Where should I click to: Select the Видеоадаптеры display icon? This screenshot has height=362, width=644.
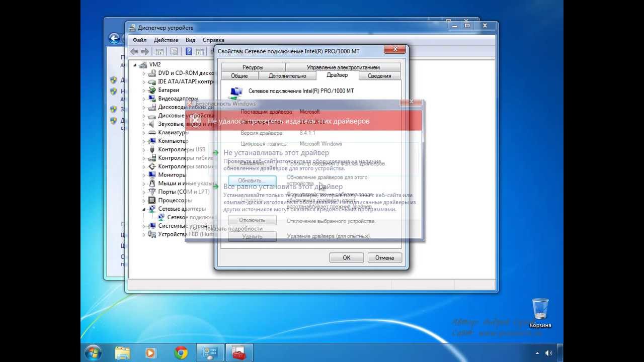coord(152,99)
